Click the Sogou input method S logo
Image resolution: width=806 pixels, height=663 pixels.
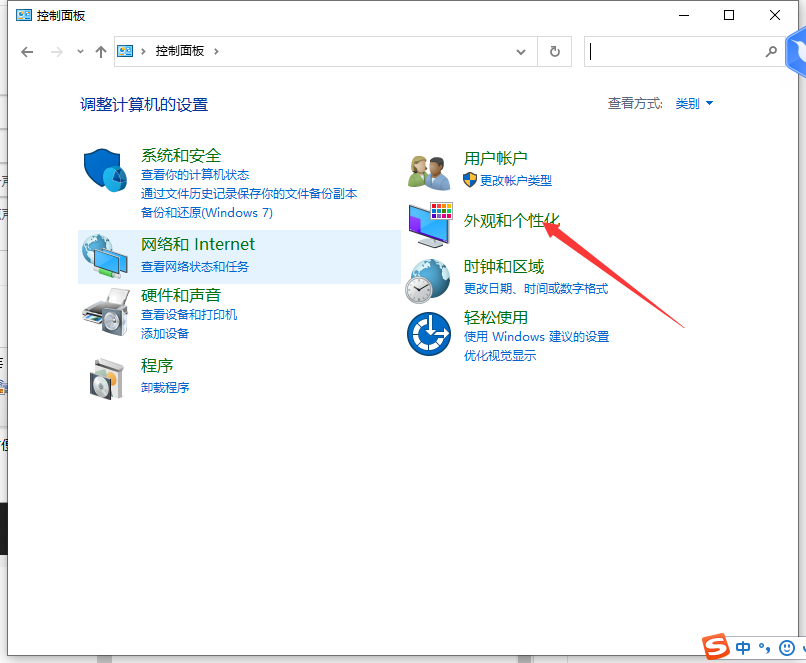tap(714, 648)
